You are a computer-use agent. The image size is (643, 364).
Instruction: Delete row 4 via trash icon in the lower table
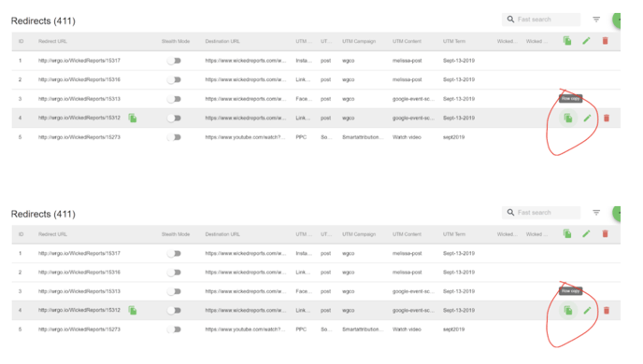coord(607,311)
